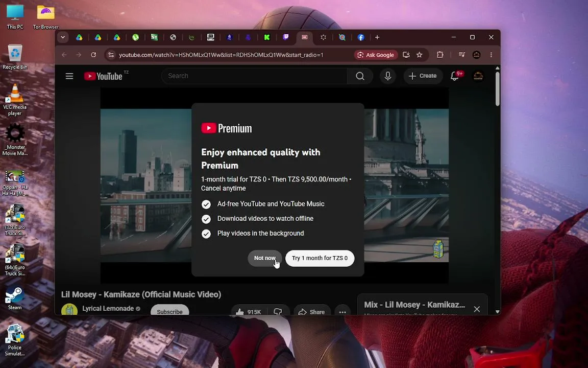Click the page vertical scrollbar thumb
This screenshot has width=588, height=368.
click(497, 89)
